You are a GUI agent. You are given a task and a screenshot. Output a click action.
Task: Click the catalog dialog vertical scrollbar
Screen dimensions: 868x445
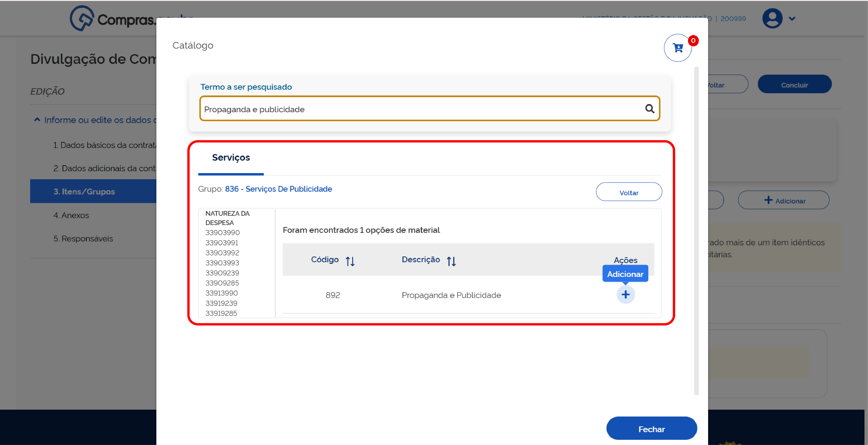pyautogui.click(x=696, y=231)
